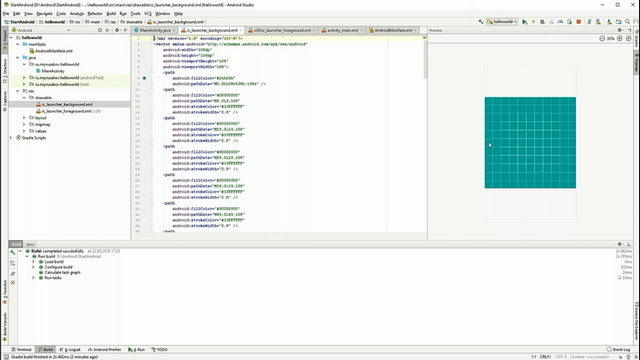The image size is (640, 360).
Task: Open the Event Log button
Action: 619,349
